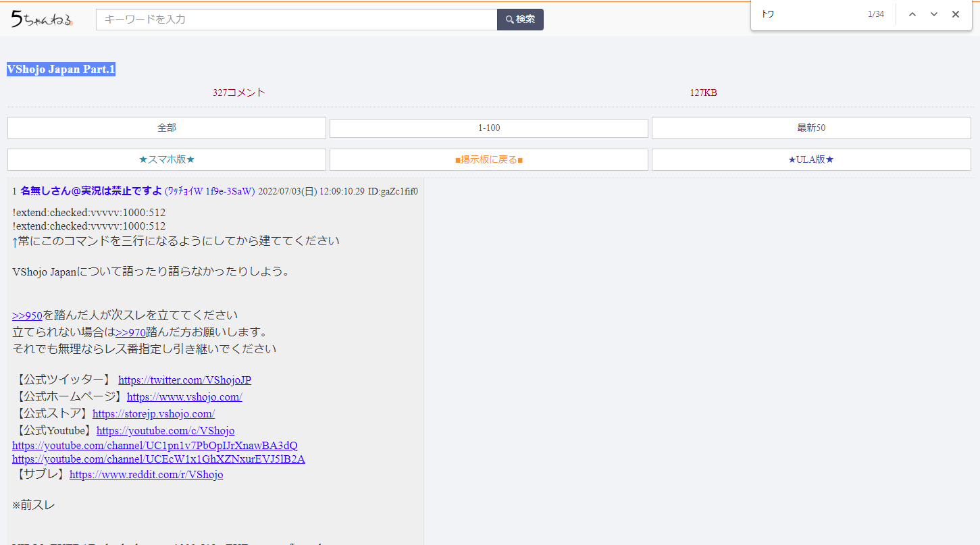Go to next find-in-page match
Image resolution: width=980 pixels, height=545 pixels.
coord(934,14)
